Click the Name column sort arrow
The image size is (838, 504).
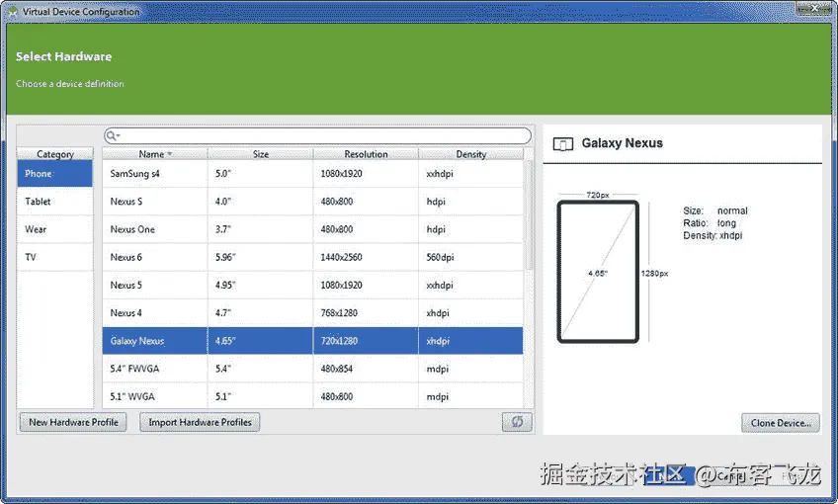tap(169, 154)
